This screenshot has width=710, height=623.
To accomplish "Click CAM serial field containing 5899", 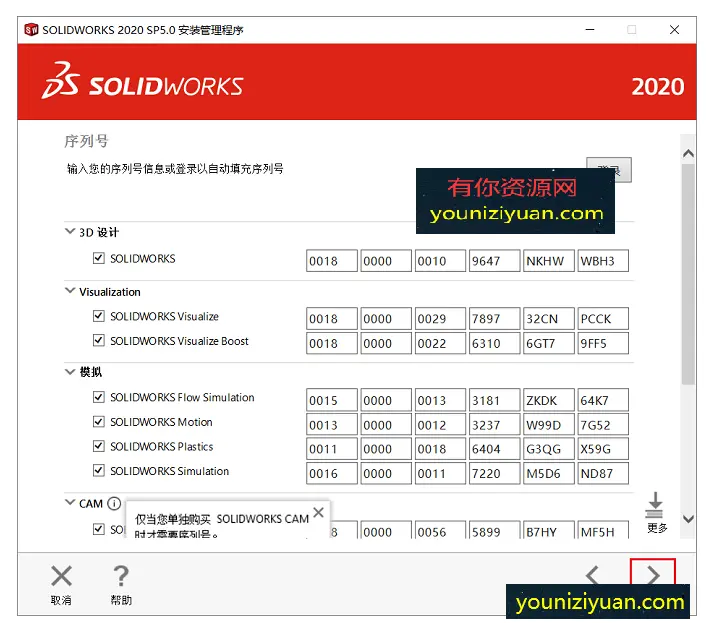I will (x=494, y=530).
